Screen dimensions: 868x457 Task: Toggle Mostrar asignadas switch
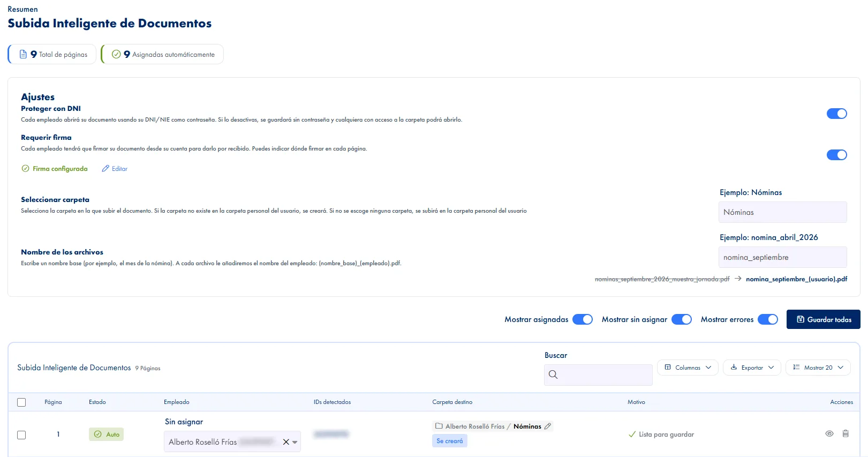tap(583, 319)
